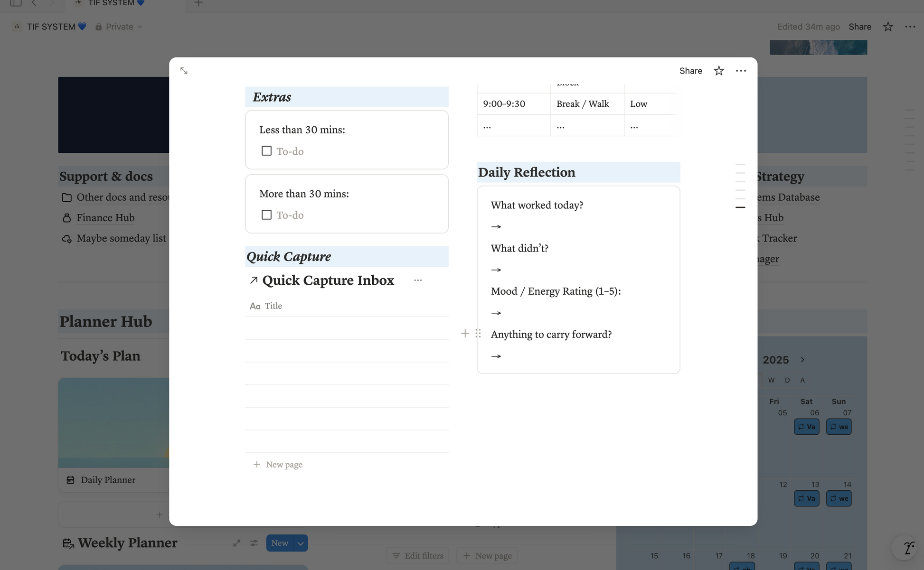924x570 pixels.
Task: Open the Quick Capture Inbox link
Action: [328, 280]
